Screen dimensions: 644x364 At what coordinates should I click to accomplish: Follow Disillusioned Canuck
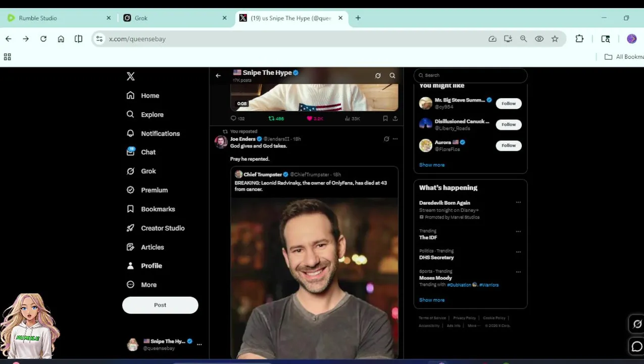click(x=509, y=124)
